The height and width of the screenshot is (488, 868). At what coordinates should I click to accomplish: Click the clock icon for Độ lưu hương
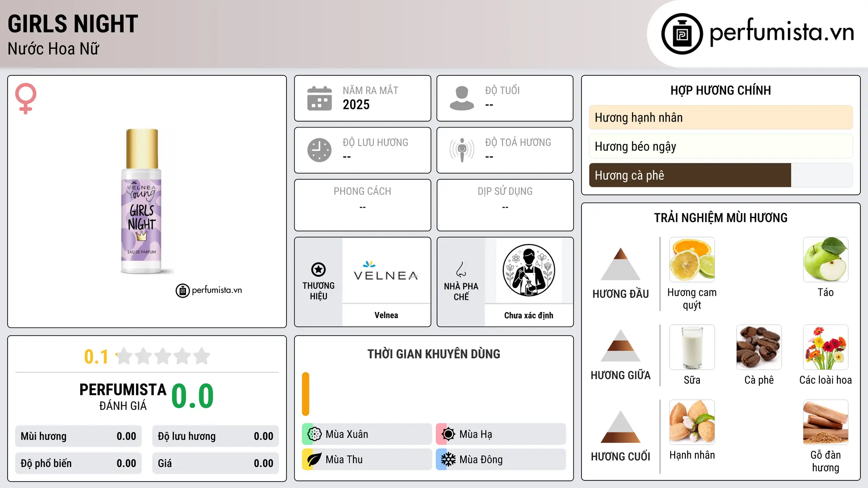(x=320, y=150)
